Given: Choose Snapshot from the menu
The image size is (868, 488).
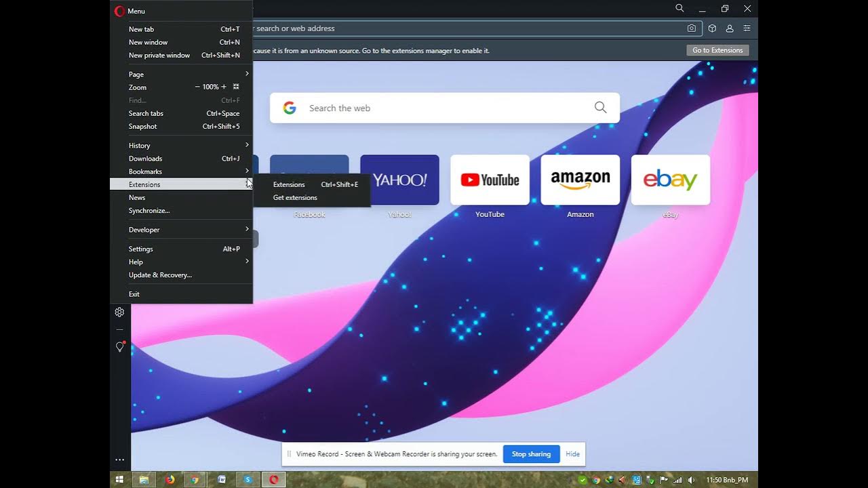Looking at the screenshot, I should [x=181, y=126].
